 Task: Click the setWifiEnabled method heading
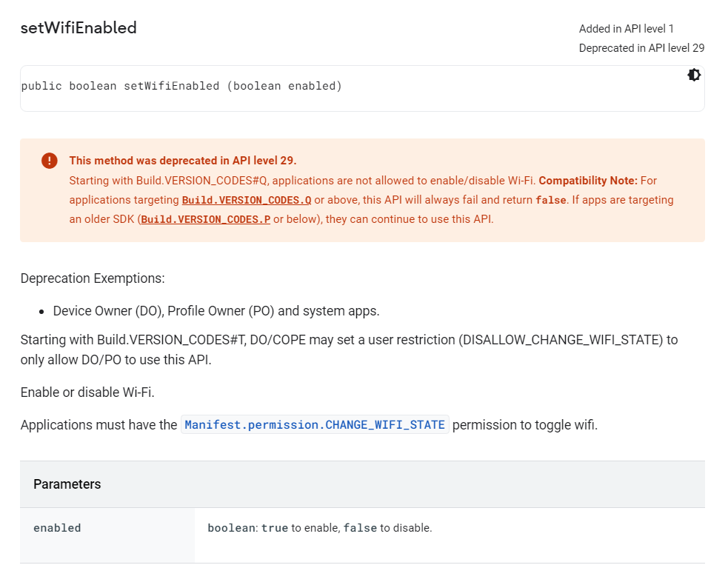[x=79, y=28]
